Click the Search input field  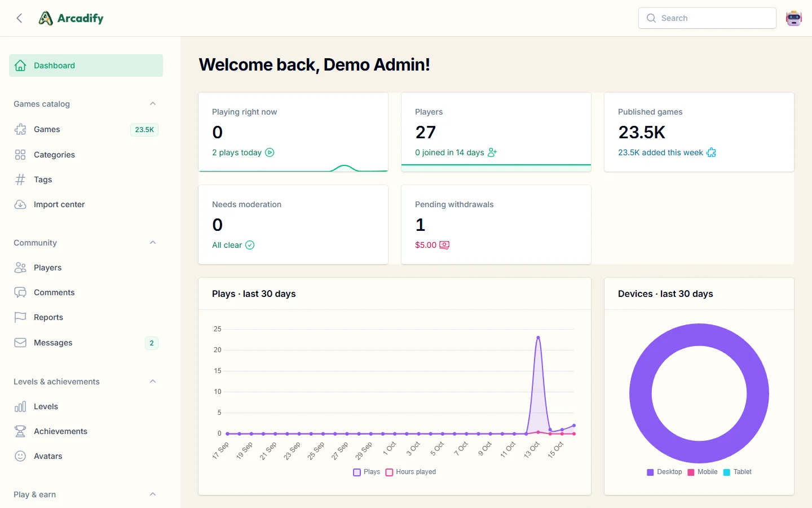707,18
